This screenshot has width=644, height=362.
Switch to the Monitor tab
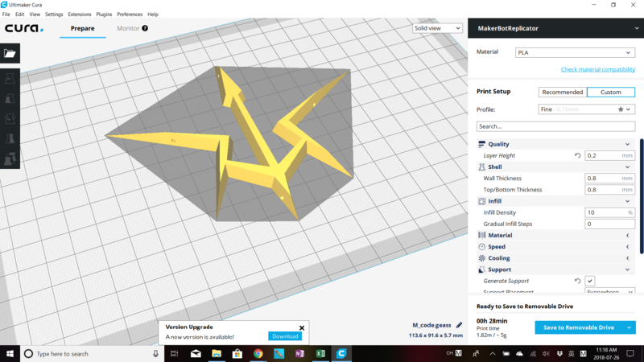[128, 28]
